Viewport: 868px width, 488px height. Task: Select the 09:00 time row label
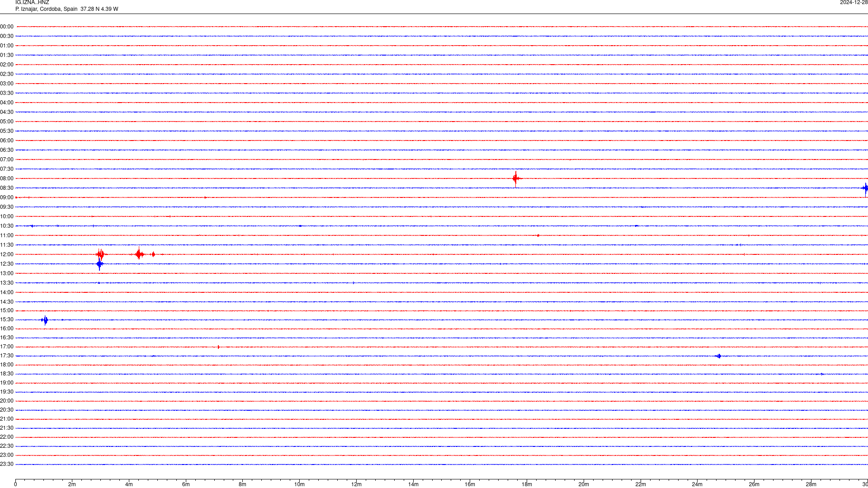tap(7, 197)
